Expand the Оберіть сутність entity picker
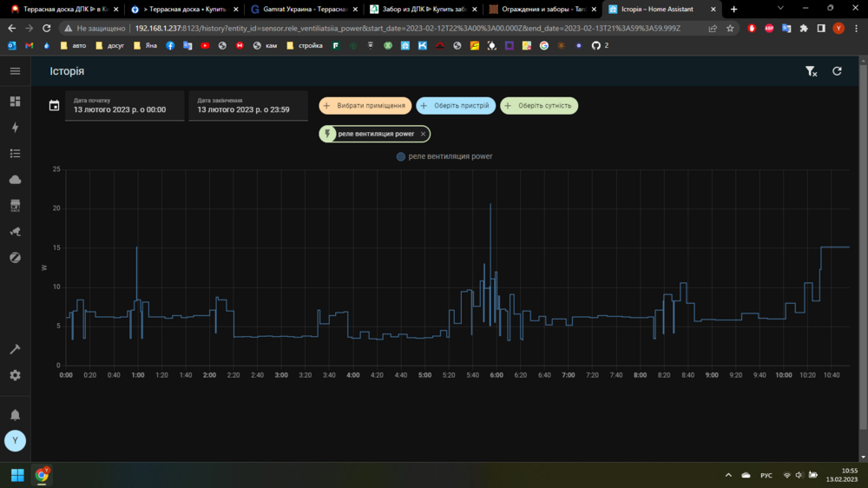Viewport: 868px width, 488px height. (539, 106)
